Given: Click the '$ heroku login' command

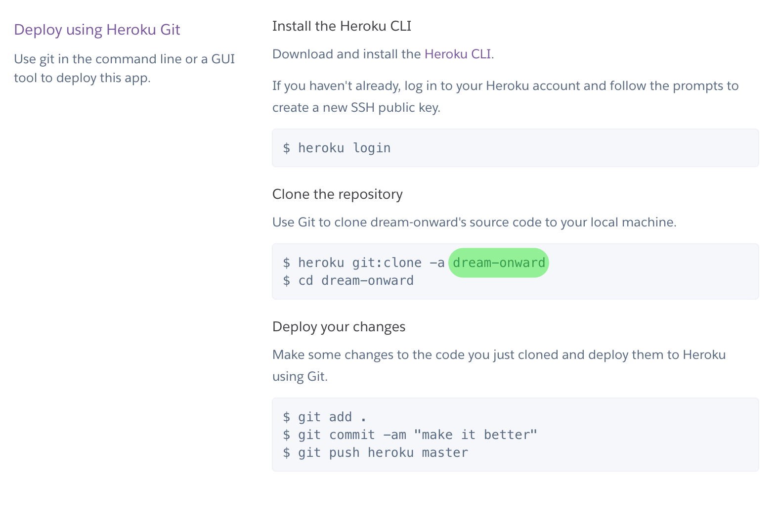Looking at the screenshot, I should coord(337,148).
